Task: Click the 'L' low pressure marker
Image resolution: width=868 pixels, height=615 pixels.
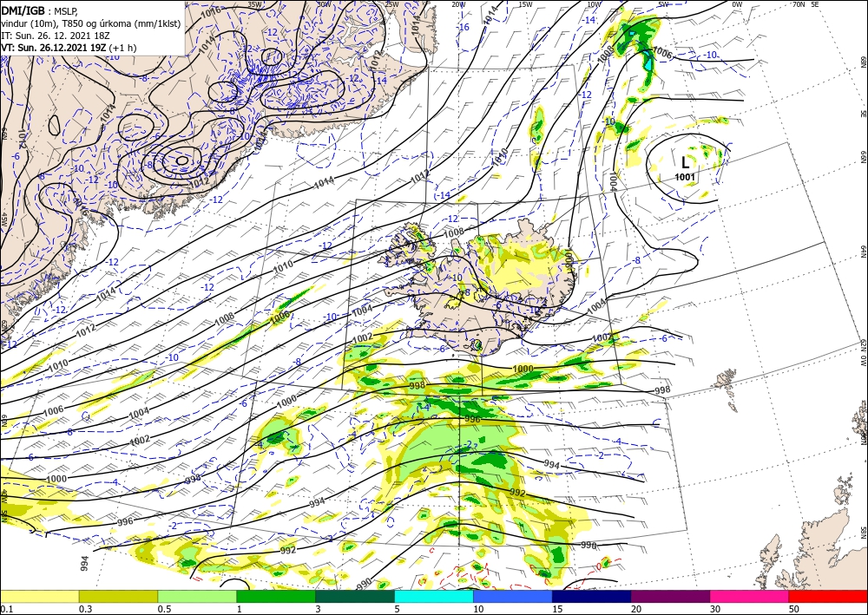Action: [686, 162]
